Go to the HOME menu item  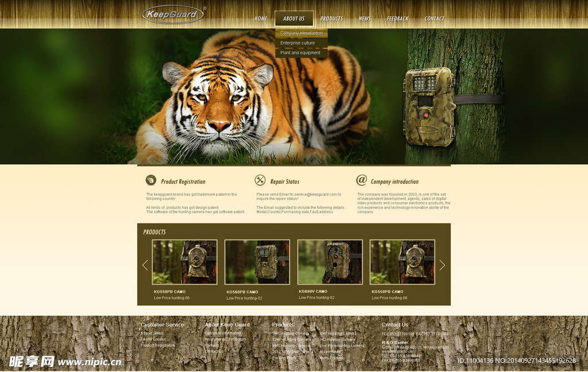point(261,18)
